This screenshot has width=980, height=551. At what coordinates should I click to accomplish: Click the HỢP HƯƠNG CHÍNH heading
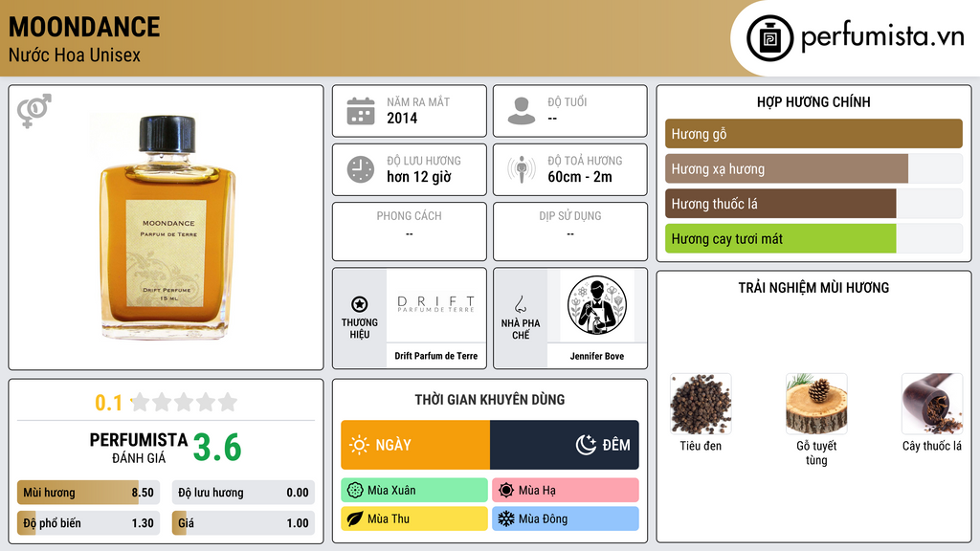[813, 101]
